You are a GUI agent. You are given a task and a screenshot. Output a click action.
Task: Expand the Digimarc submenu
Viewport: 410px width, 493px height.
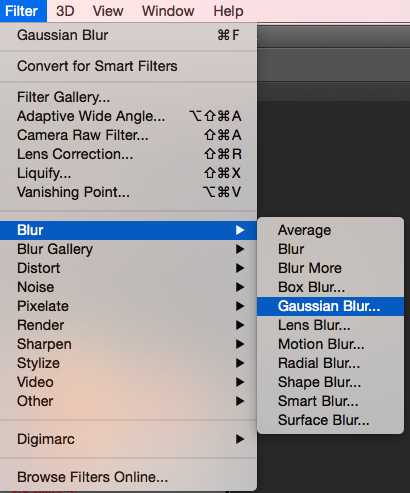click(128, 439)
